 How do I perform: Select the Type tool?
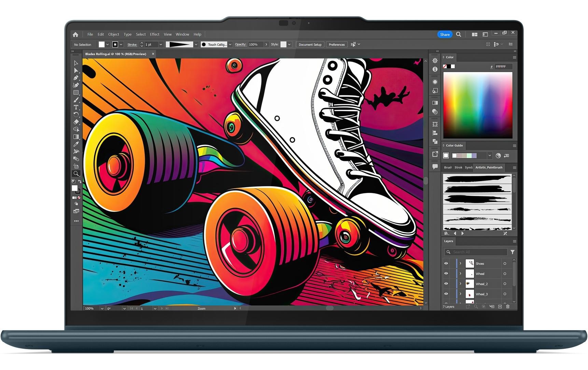76,107
